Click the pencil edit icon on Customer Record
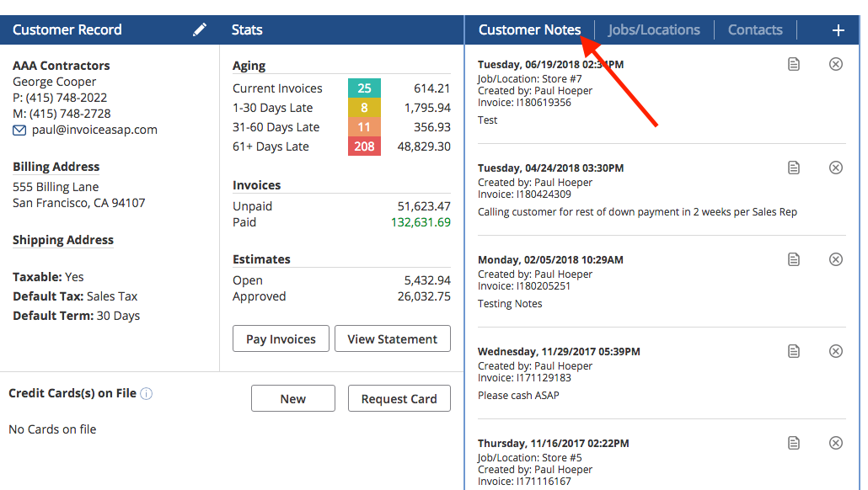 pyautogui.click(x=199, y=29)
